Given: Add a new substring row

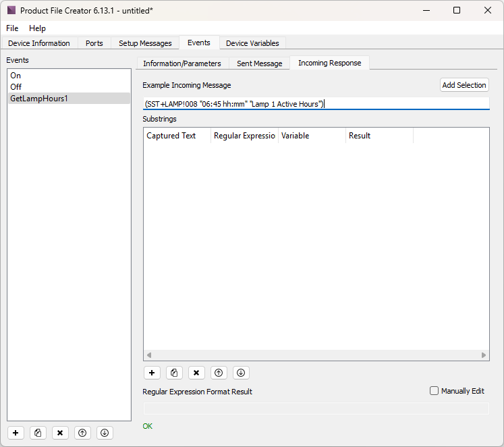Looking at the screenshot, I should (152, 373).
